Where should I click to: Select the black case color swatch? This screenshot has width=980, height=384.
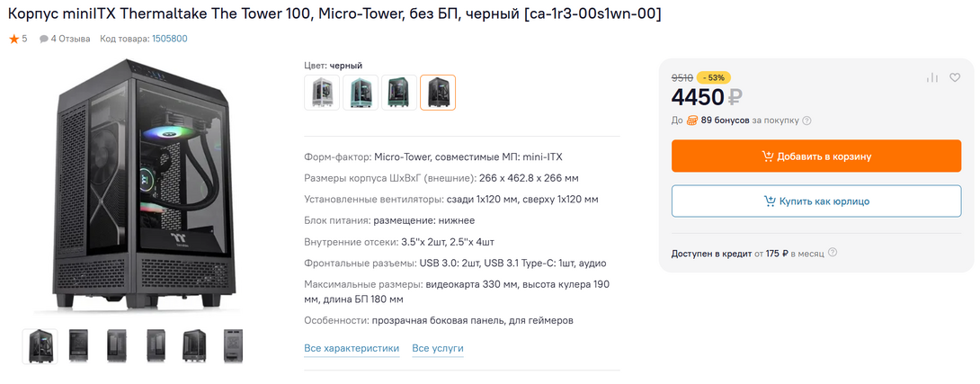click(438, 92)
